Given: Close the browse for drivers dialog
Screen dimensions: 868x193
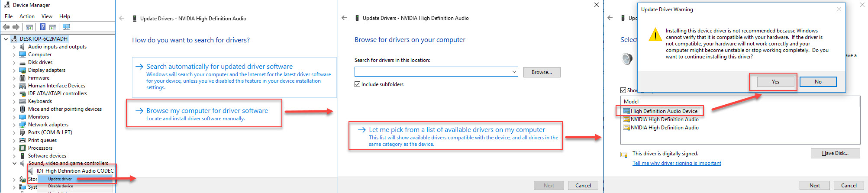Looking at the screenshot, I should tap(597, 5).
